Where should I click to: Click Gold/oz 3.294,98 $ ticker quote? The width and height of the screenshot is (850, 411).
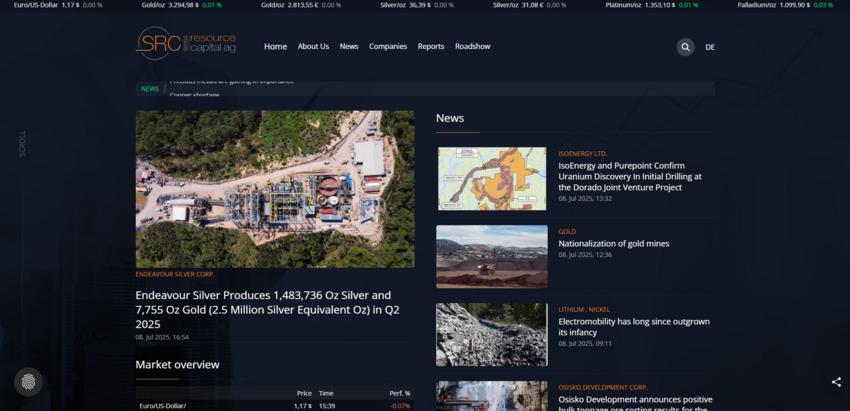[182, 5]
